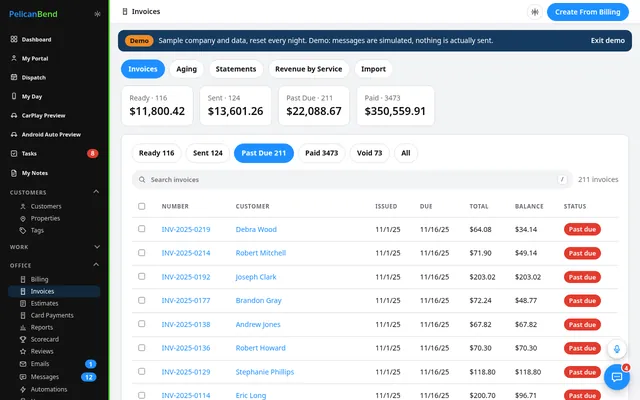Check the box for INV-2025-0214

point(142,253)
